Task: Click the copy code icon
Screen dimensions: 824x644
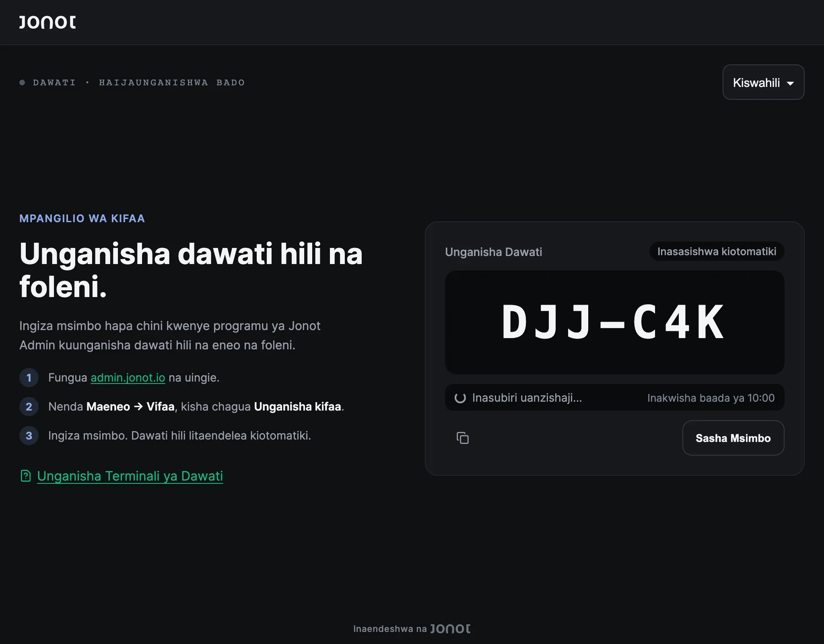Action: coord(462,438)
